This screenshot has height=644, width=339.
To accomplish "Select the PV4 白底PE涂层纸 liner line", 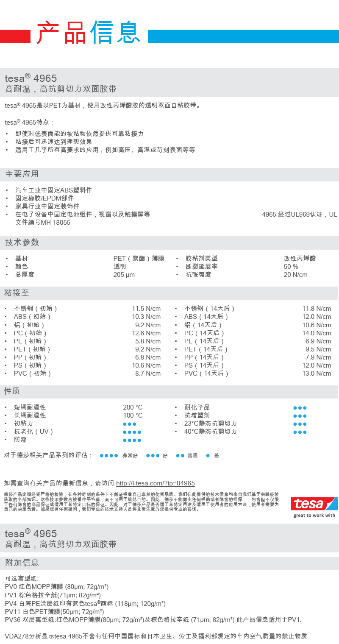I will tap(85, 603).
